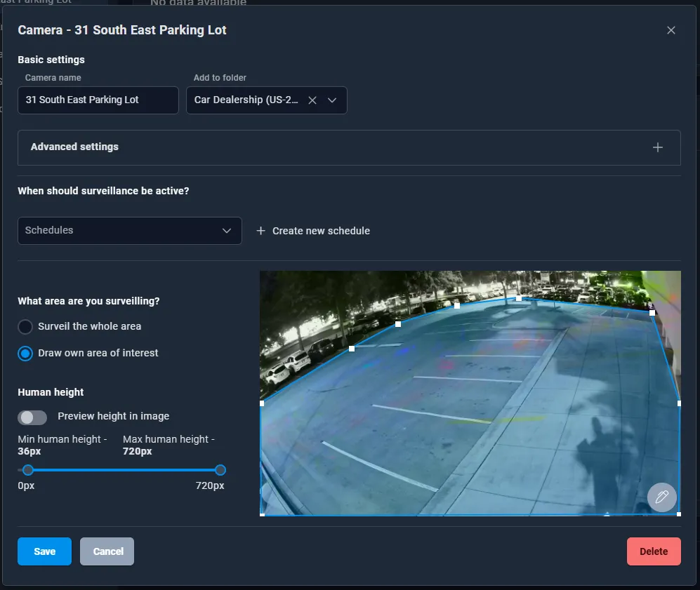Toggle Preview height in image switch
Viewport: 700px width, 590px height.
click(x=32, y=417)
